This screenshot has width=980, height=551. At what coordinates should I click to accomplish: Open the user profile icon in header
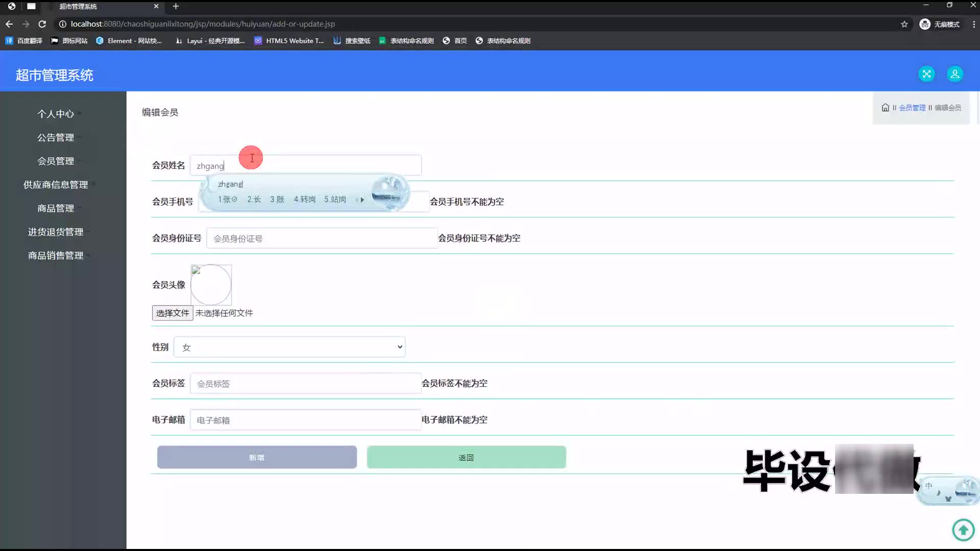coord(954,74)
